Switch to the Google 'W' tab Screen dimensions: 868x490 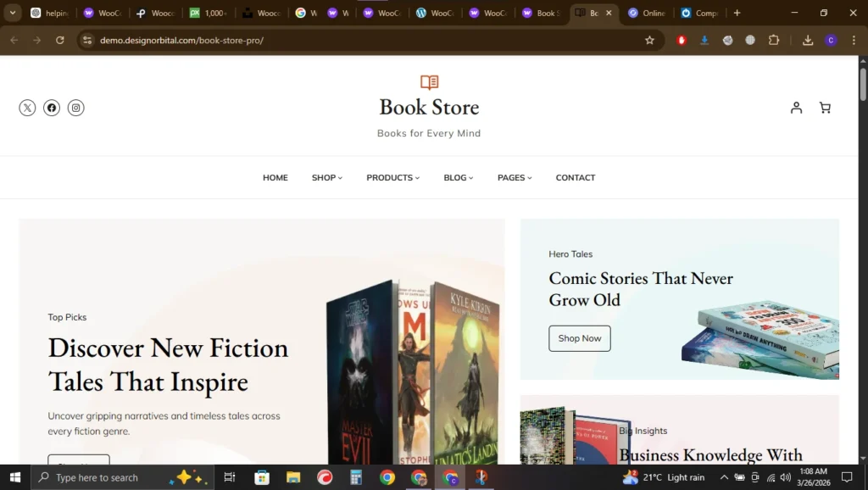(x=306, y=13)
